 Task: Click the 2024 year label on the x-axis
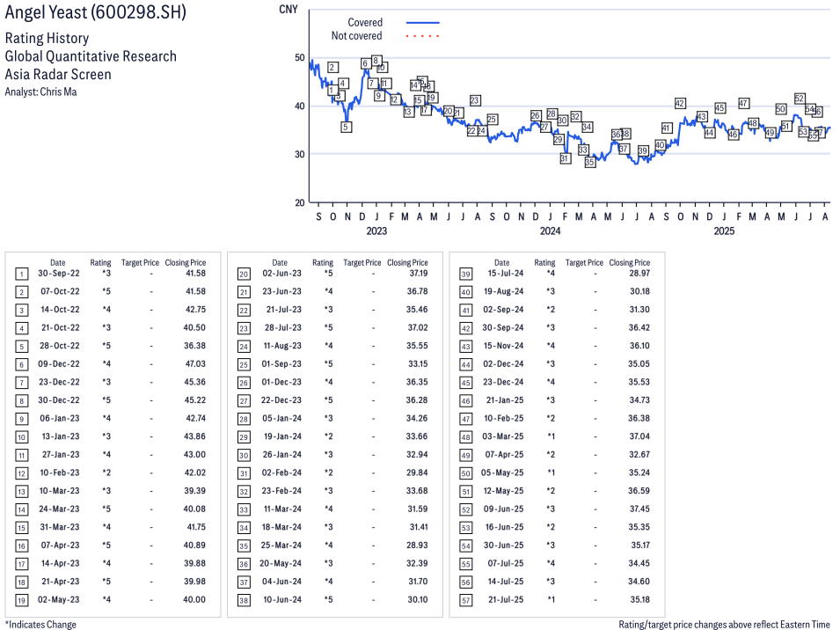(551, 231)
